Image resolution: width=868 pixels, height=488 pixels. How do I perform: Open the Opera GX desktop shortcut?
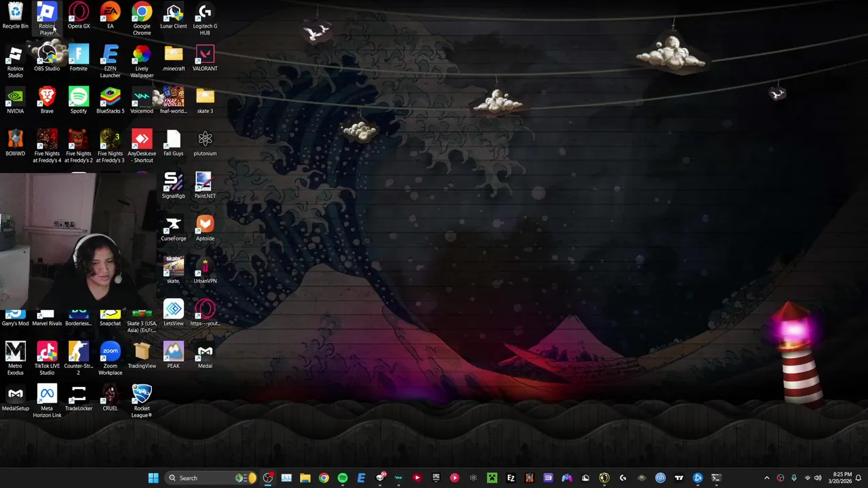click(79, 16)
